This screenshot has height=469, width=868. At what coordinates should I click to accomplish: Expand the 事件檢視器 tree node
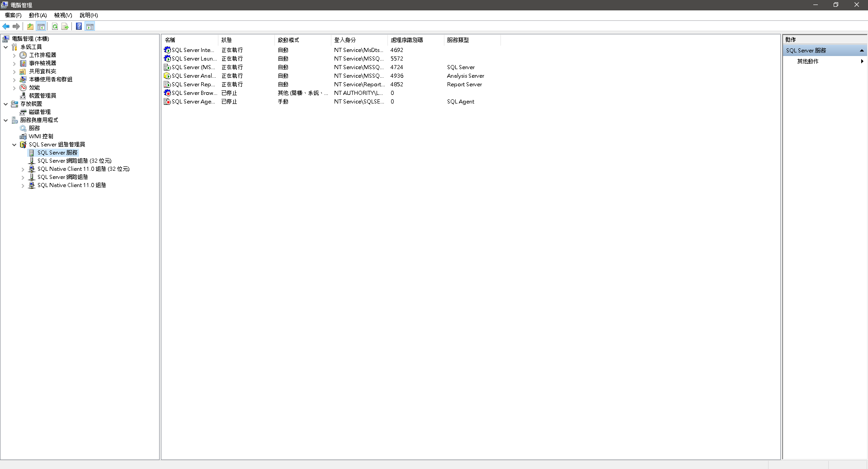pyautogui.click(x=14, y=64)
